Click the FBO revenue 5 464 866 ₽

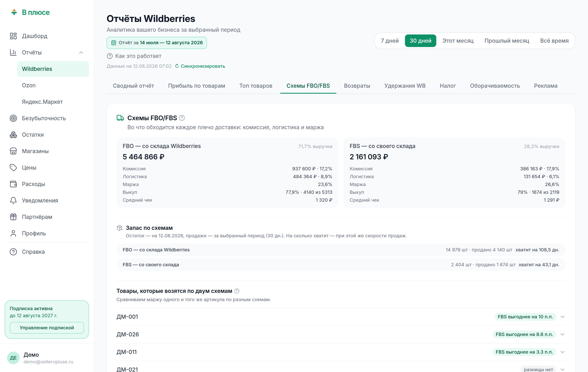[143, 157]
